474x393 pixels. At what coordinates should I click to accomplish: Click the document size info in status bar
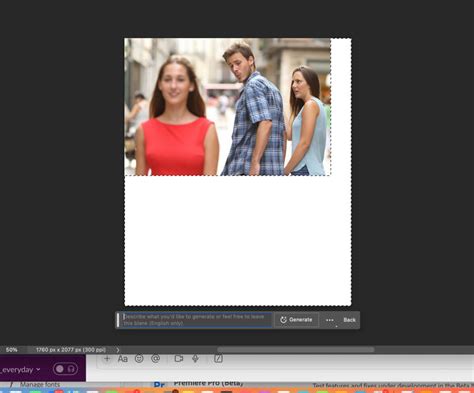coord(71,350)
